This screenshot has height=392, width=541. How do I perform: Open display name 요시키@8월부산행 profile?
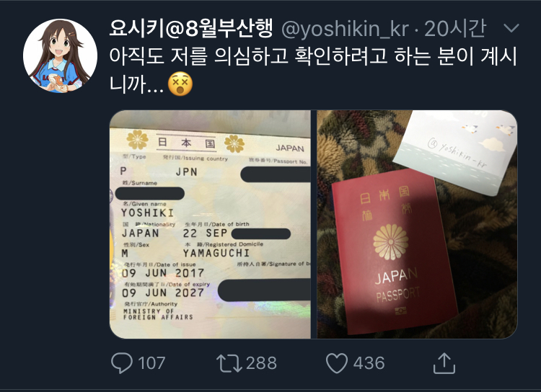(x=191, y=28)
